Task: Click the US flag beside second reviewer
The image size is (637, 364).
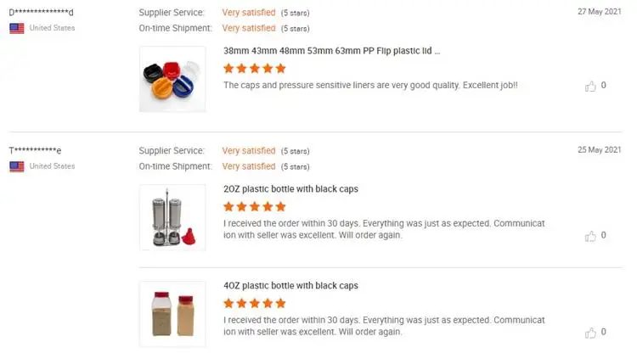Action: tap(16, 166)
